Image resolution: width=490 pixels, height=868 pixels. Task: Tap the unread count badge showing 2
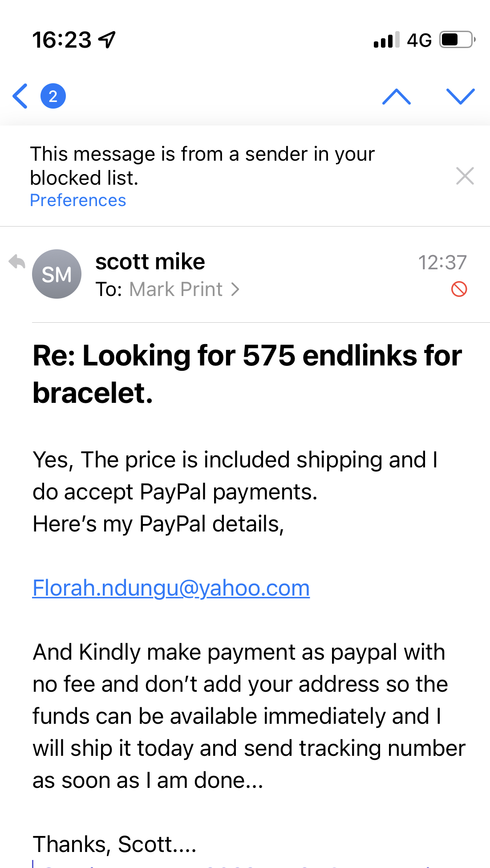click(x=53, y=96)
